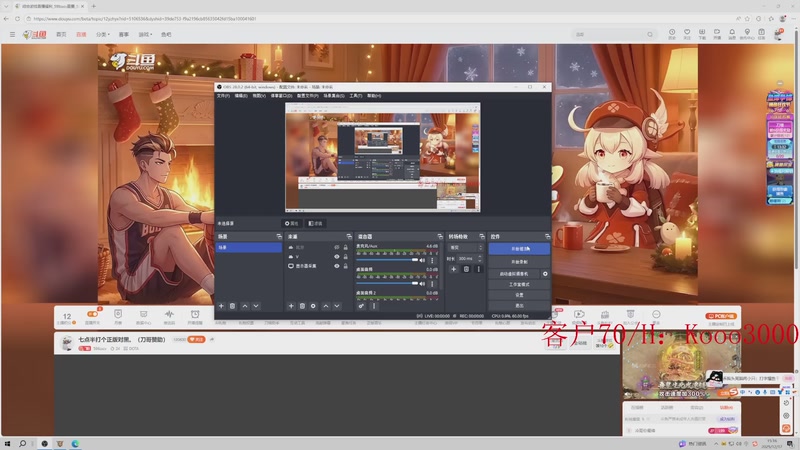Move scene up in OBS Scenes panel
The image size is (800, 450).
[x=245, y=306]
